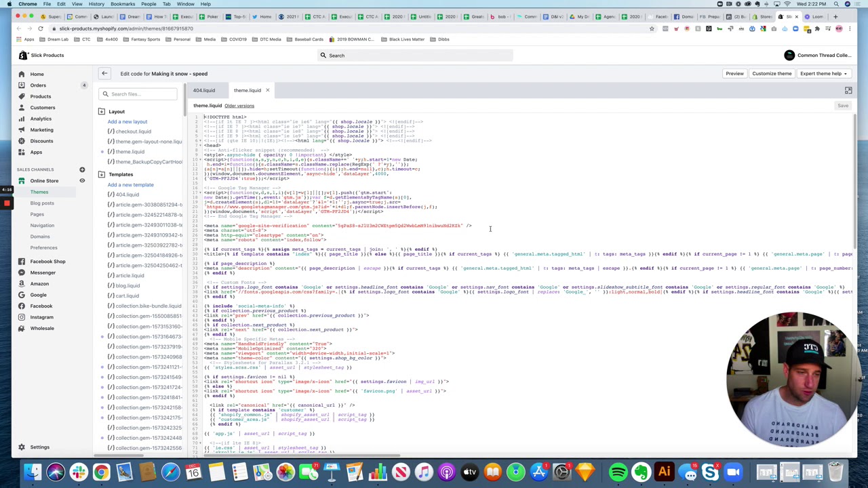The image size is (868, 488).
Task: Add a new sales channel with the plus icon
Action: click(82, 169)
